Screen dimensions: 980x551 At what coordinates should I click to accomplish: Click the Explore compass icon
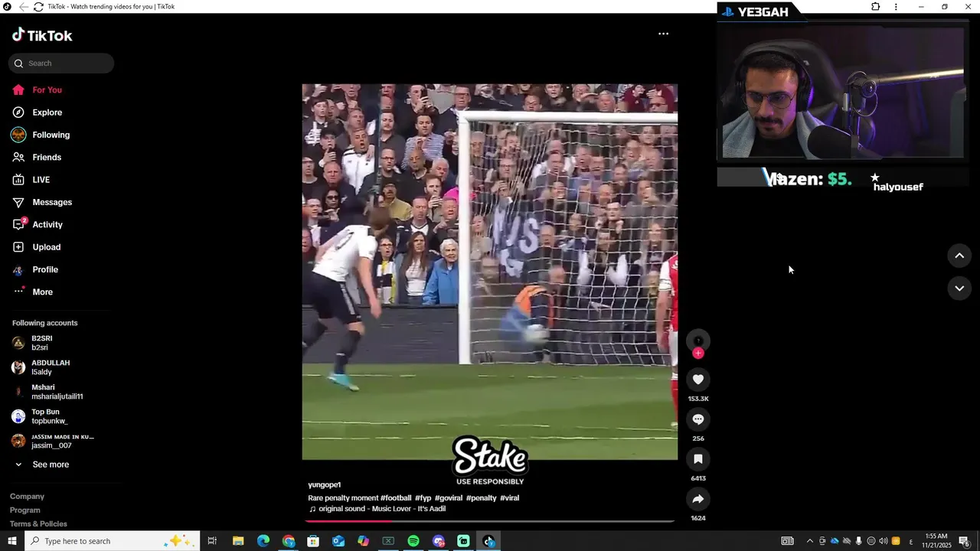click(x=18, y=112)
